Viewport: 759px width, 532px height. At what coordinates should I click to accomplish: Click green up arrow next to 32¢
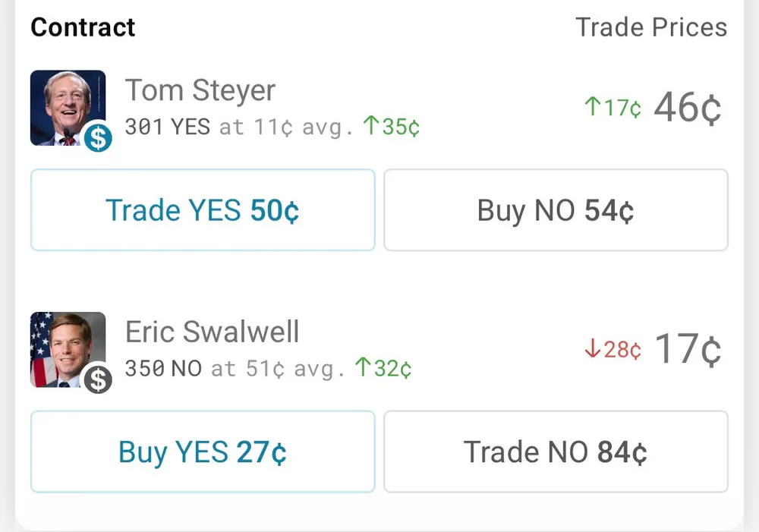point(364,369)
